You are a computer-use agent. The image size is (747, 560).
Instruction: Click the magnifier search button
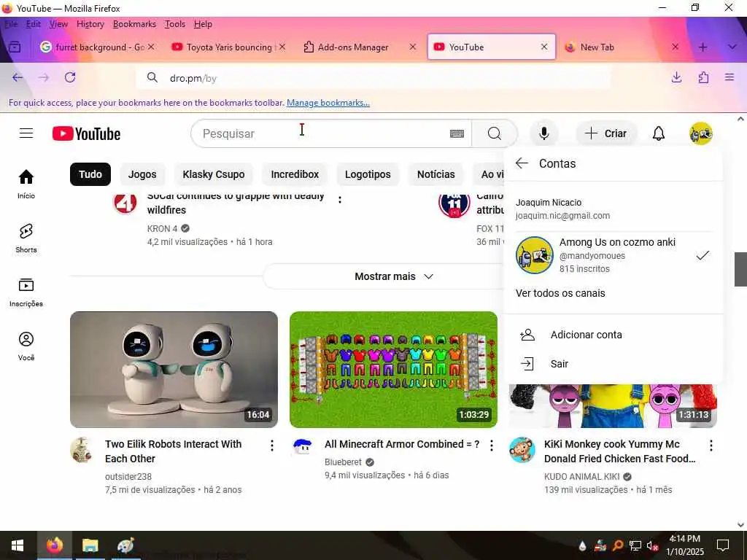pos(495,134)
